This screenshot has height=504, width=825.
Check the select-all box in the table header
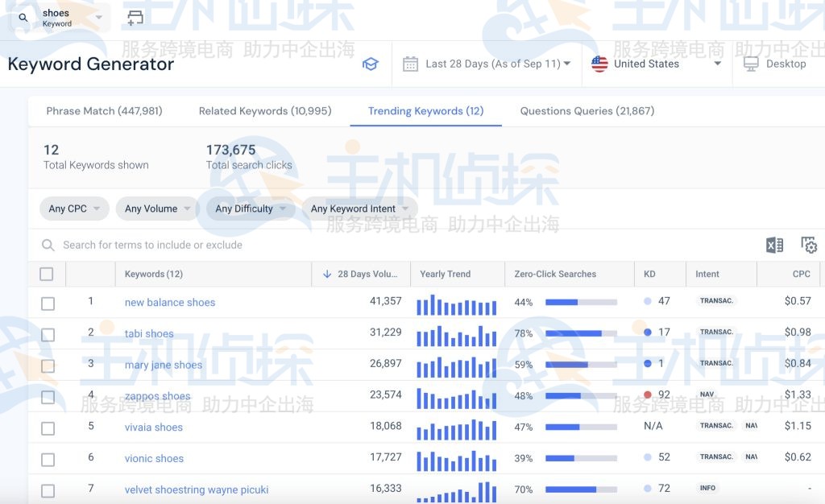coord(47,273)
